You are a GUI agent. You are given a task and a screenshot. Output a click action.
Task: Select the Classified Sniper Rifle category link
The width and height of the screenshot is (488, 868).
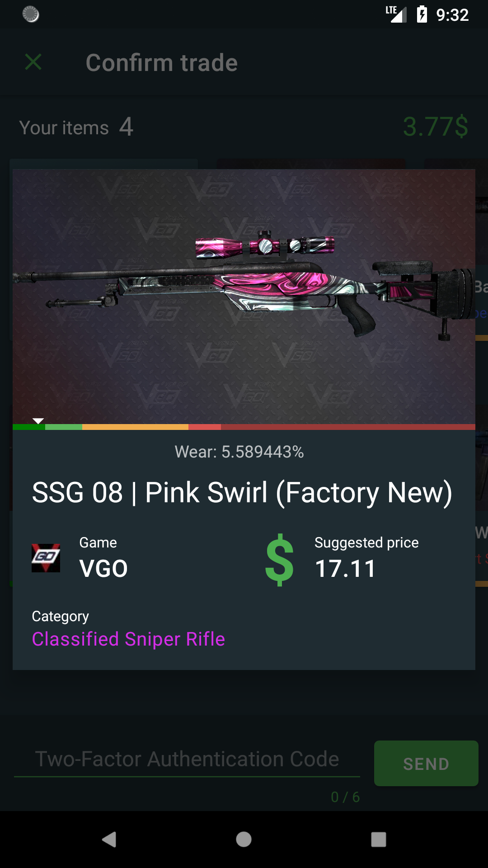pyautogui.click(x=128, y=639)
